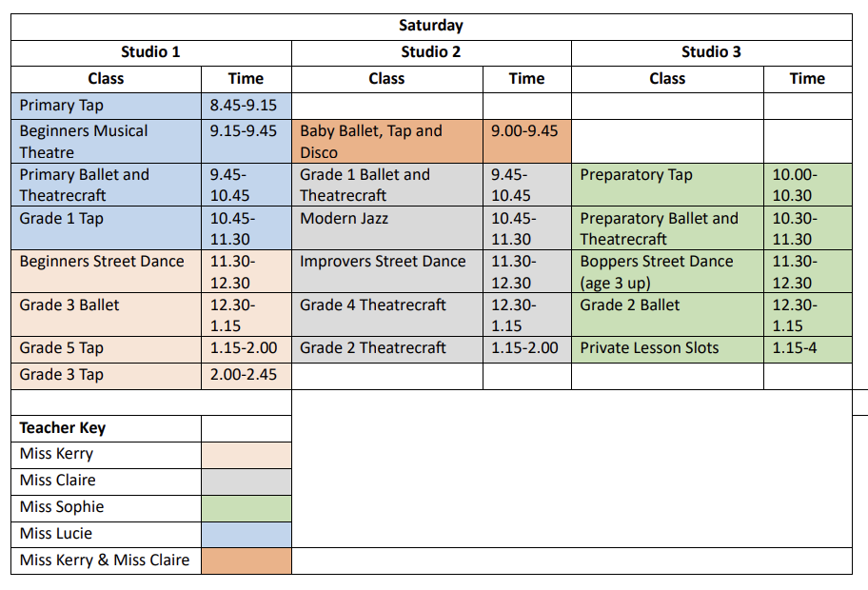Click the Grade 5 Tap cell

tap(106, 348)
